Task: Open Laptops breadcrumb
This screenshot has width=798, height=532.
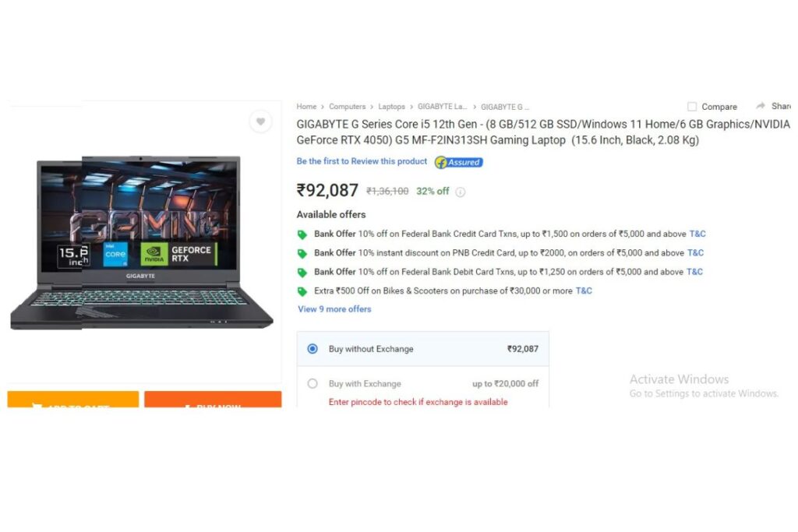Action: (391, 106)
